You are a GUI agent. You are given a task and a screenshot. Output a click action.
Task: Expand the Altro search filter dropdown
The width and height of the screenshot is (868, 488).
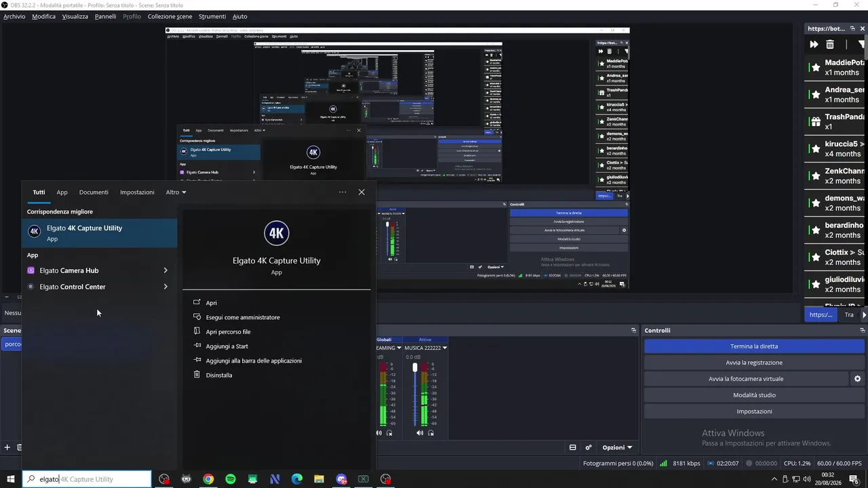coord(176,192)
